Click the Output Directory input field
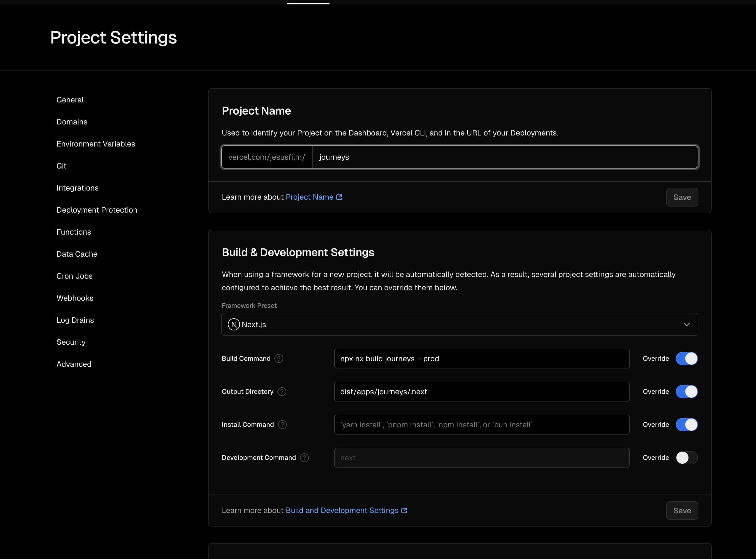 click(482, 392)
